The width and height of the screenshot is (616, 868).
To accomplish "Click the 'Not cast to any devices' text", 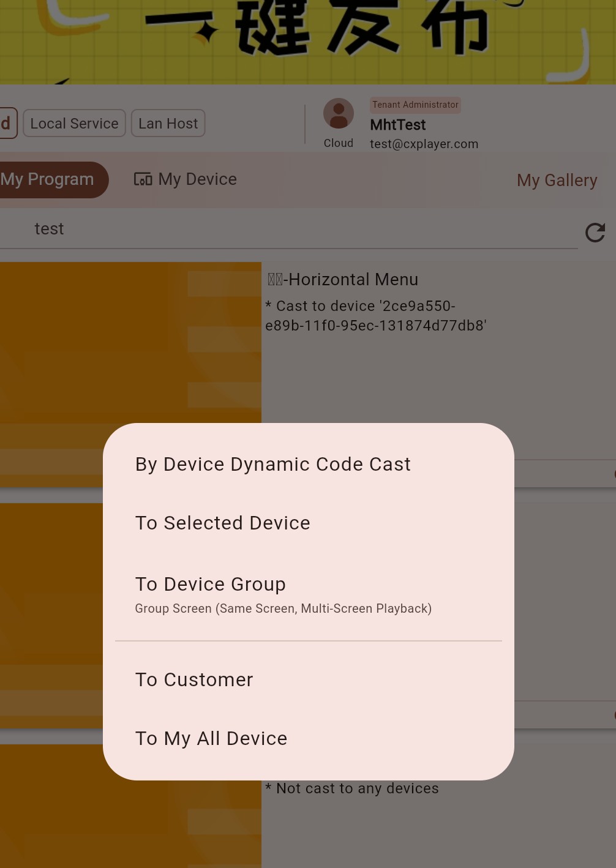I will (352, 788).
